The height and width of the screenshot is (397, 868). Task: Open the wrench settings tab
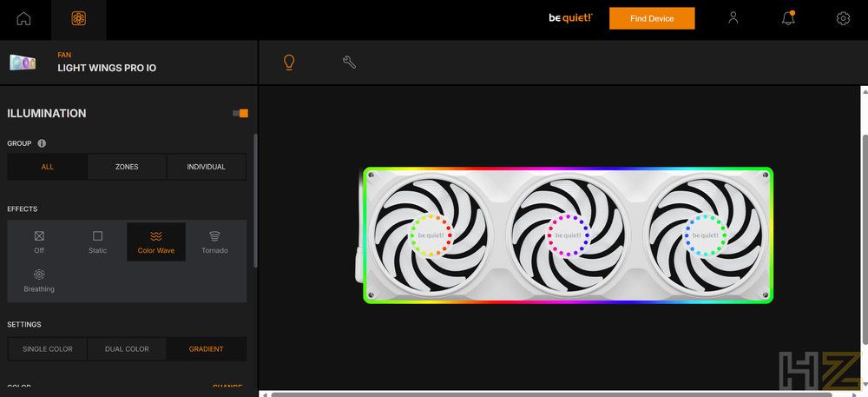point(349,62)
